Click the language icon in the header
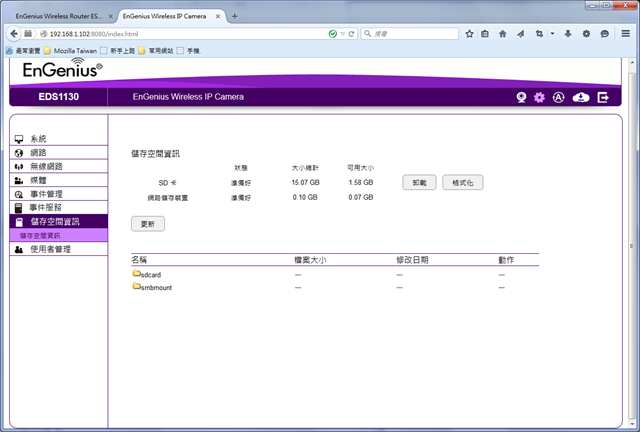The image size is (640, 432). click(x=559, y=97)
